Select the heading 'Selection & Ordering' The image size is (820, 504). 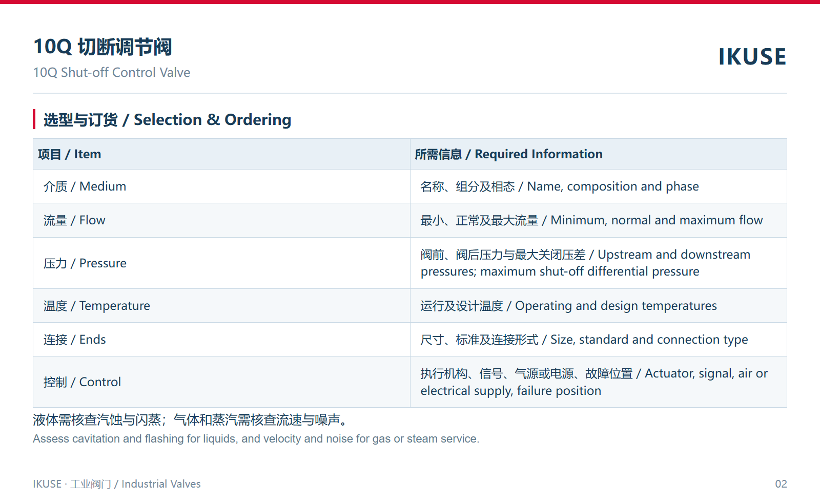(167, 120)
